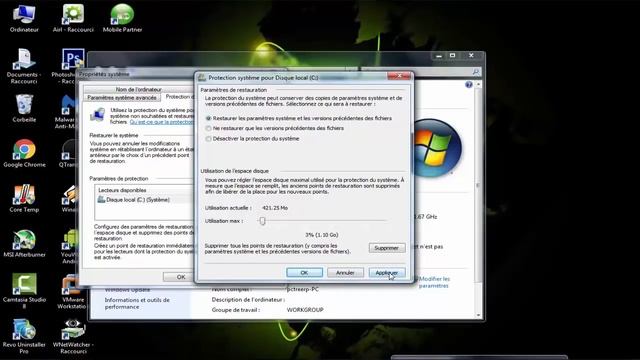The image size is (640, 360).
Task: Open Camtasia Studio 8 shortcut
Action: 24,291
